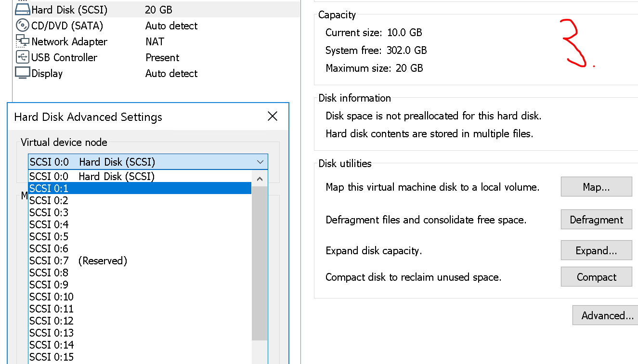Image resolution: width=638 pixels, height=364 pixels.
Task: Click the Display monitor icon
Action: click(23, 73)
